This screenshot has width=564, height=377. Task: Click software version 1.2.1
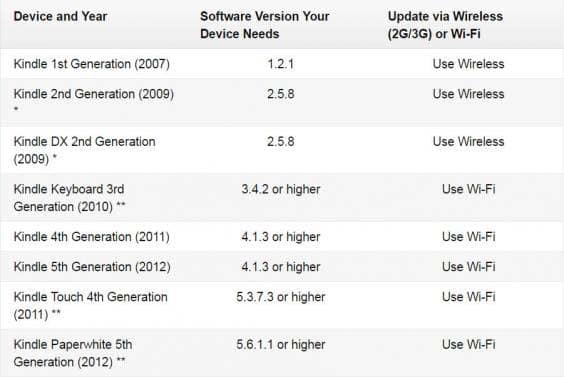(281, 64)
